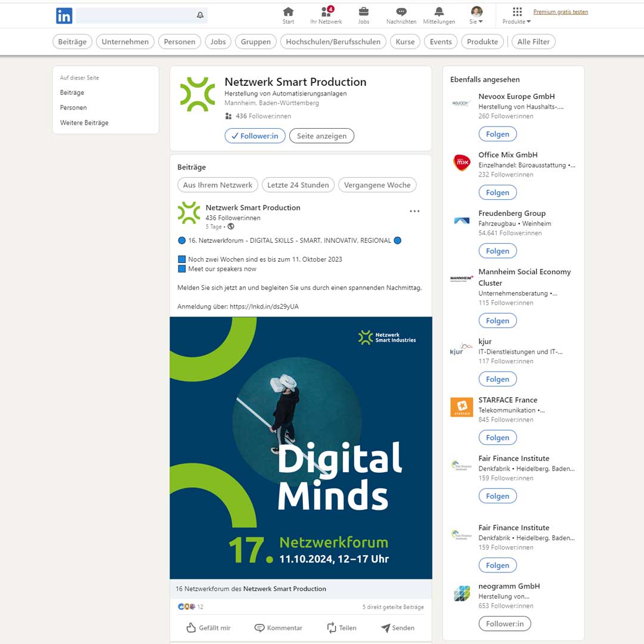
Task: Click the bell icon inside search field
Action: (x=200, y=15)
